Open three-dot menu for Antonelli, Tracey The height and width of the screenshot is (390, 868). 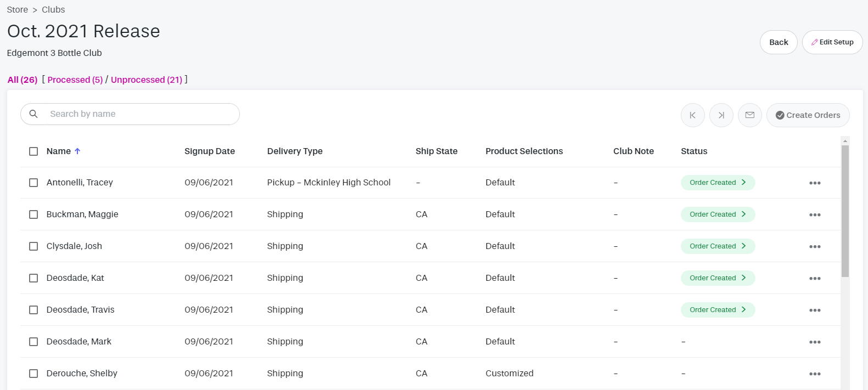tap(814, 183)
